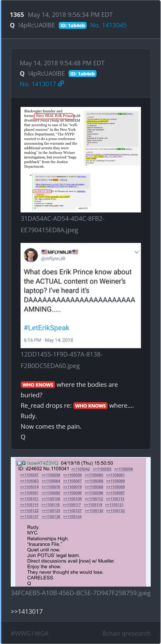Click the #LetErikSpeak hashtag
This screenshot has width=161, height=644.
coord(46,328)
